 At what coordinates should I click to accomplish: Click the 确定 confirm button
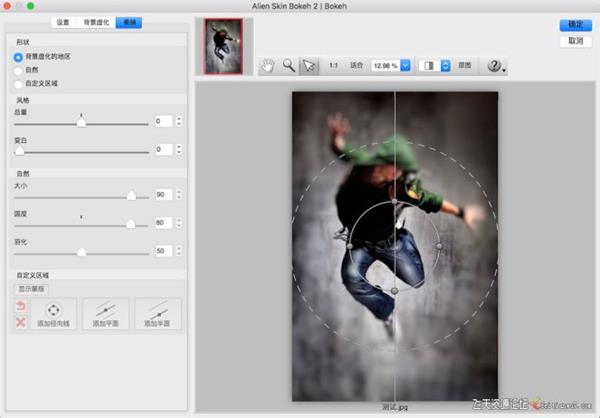click(x=573, y=24)
